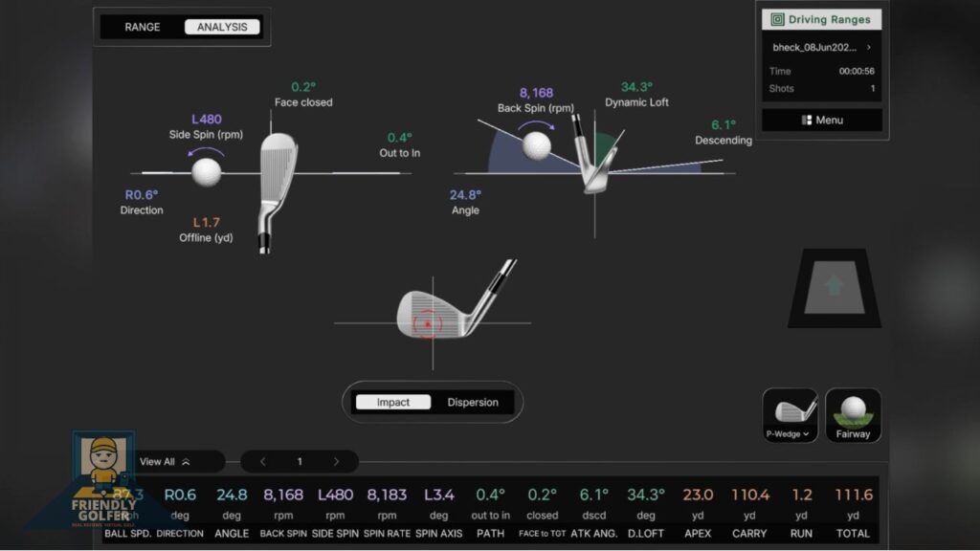The height and width of the screenshot is (551, 980).
Task: Click the target mat view thumbnail
Action: pos(835,288)
